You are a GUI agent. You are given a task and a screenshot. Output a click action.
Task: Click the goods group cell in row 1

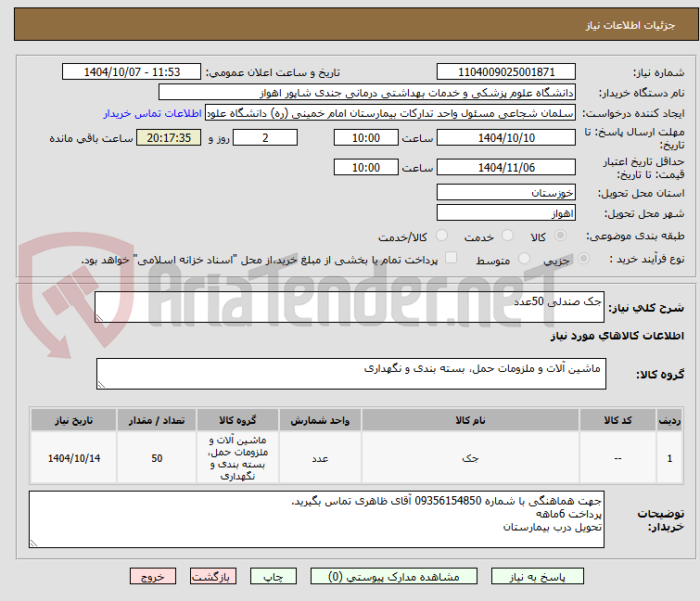[x=237, y=458]
